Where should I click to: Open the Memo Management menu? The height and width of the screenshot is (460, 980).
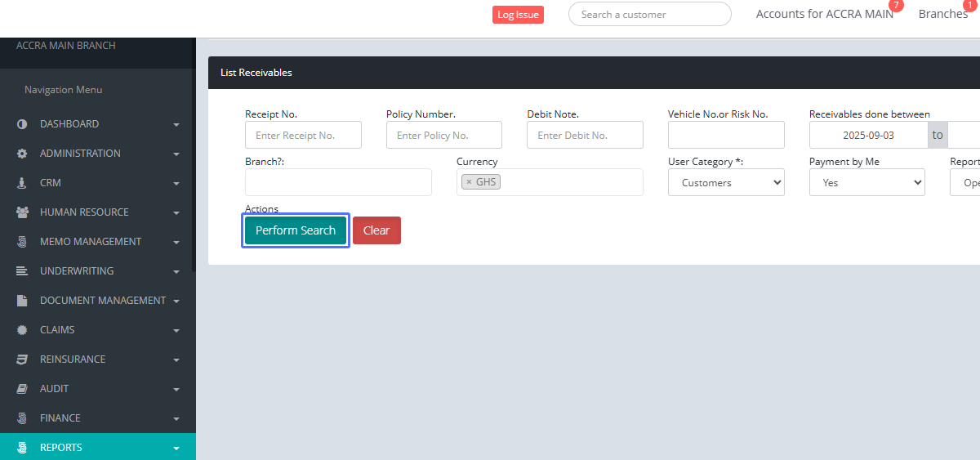click(x=90, y=242)
